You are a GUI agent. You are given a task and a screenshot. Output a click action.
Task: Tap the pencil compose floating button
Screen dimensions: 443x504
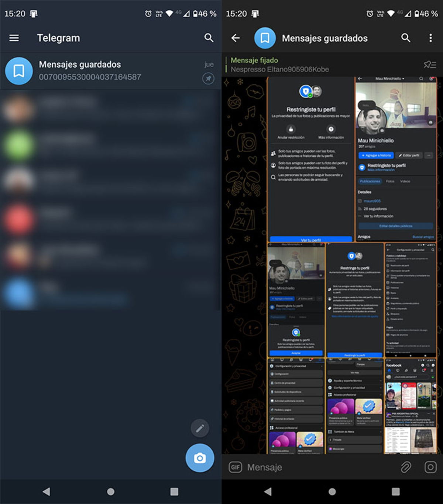pyautogui.click(x=200, y=428)
